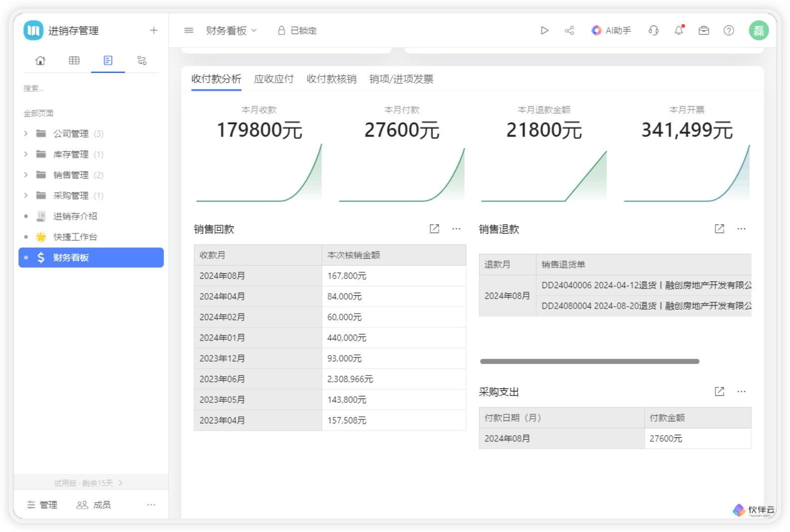Viewport: 790px width, 532px height.
Task: Open the user avatar 磊
Action: 759,30
